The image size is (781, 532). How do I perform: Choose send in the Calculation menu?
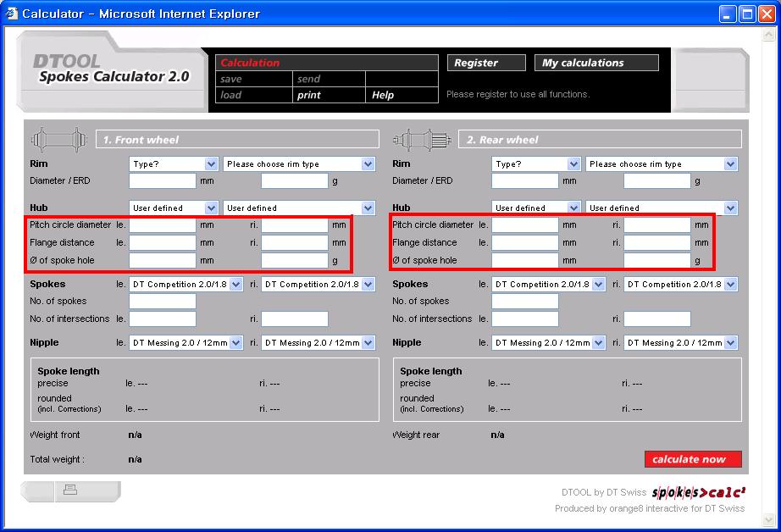(x=329, y=79)
